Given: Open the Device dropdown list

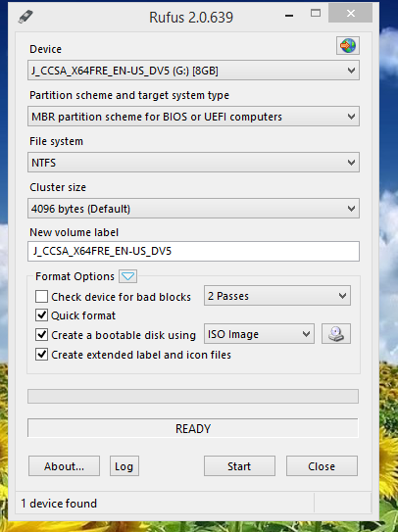Looking at the screenshot, I should click(193, 71).
